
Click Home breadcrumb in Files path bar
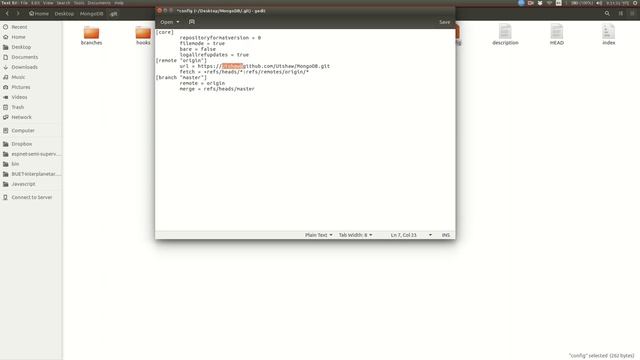click(x=39, y=13)
